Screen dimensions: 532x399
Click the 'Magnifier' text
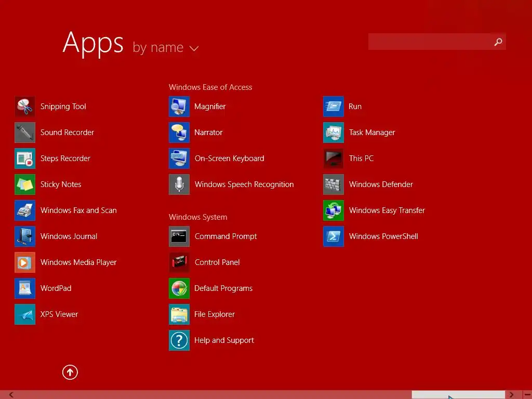click(x=210, y=107)
